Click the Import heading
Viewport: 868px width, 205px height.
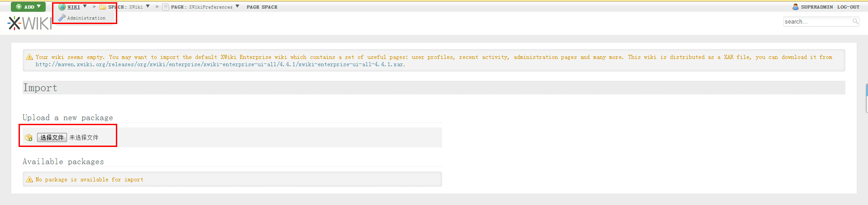tap(40, 88)
